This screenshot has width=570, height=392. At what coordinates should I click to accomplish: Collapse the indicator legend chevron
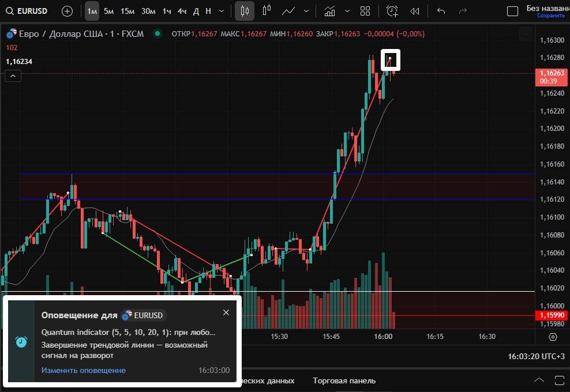(x=13, y=76)
